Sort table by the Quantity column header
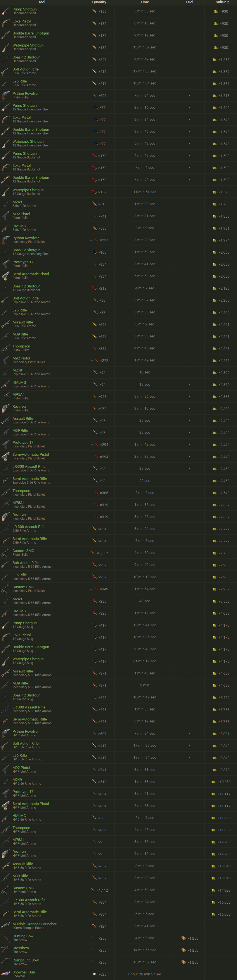The width and height of the screenshot is (237, 980). [x=99, y=2]
